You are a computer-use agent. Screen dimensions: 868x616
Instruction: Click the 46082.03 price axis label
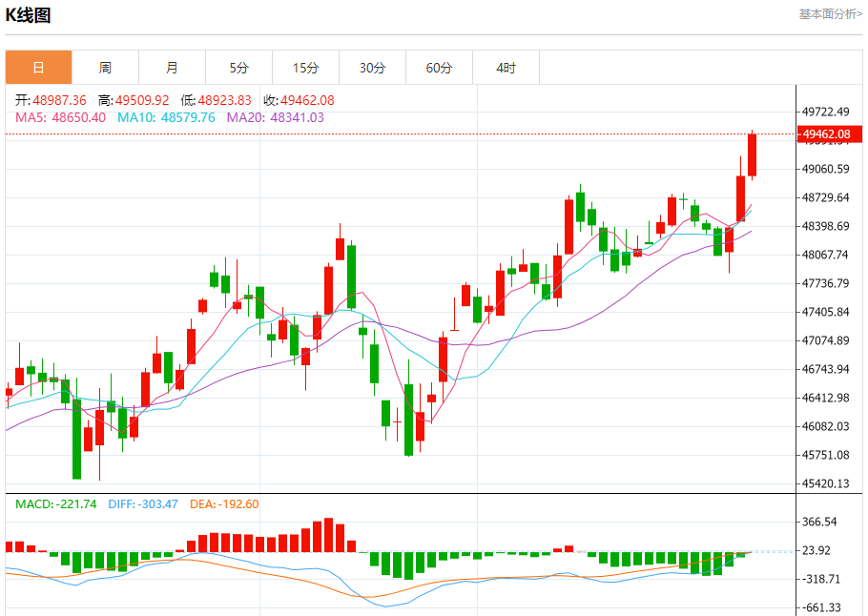pos(825,426)
